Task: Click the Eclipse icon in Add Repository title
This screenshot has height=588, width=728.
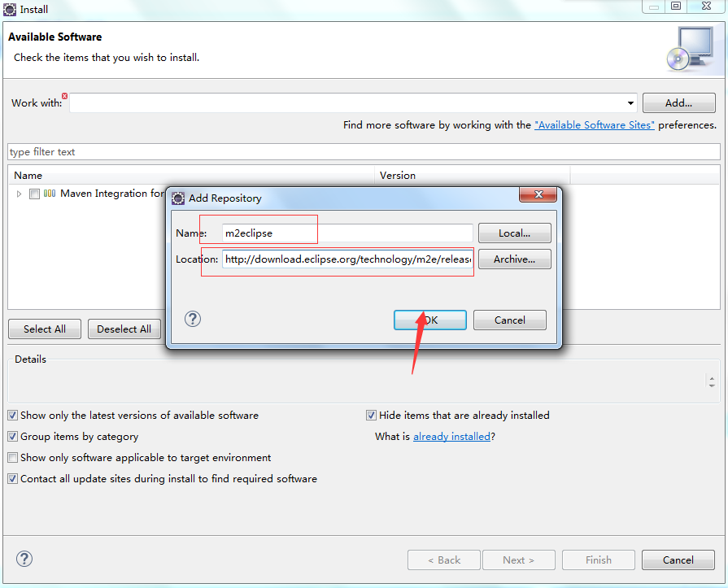Action: 178,198
